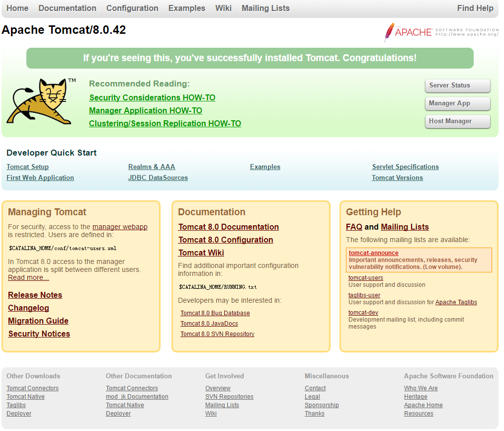Open Configuration in top navigation bar

tap(132, 8)
